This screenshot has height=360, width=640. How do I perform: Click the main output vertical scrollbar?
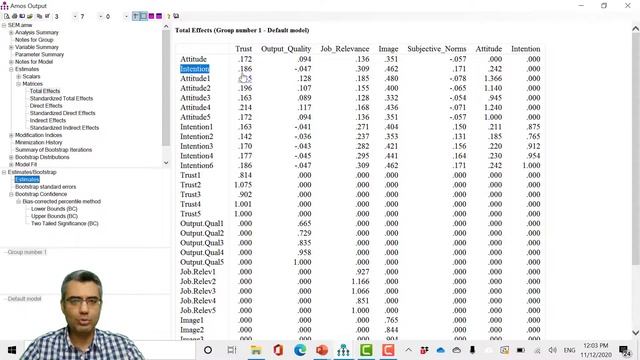[x=636, y=149]
